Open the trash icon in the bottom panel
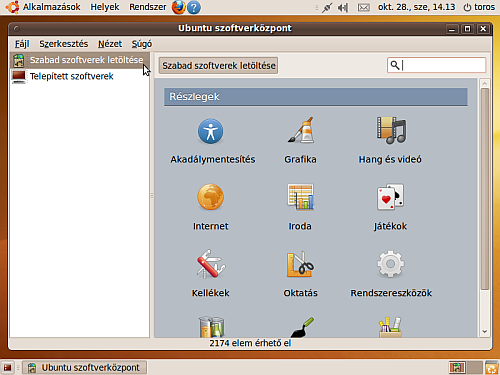The width and height of the screenshot is (500, 375). pos(492,368)
